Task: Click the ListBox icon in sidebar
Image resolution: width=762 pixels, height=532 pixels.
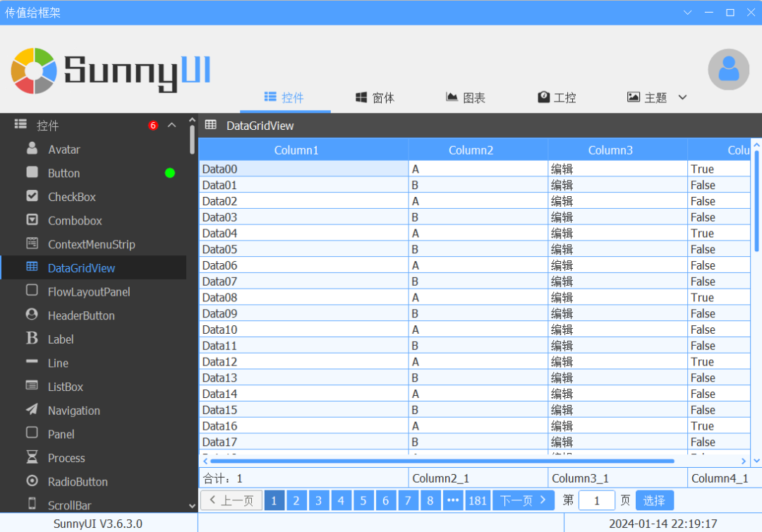Action: click(32, 386)
